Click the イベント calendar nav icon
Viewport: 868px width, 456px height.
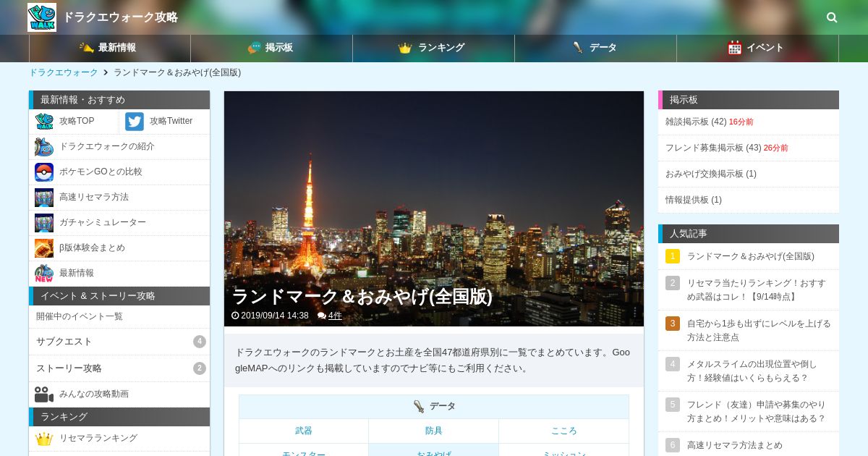point(735,48)
